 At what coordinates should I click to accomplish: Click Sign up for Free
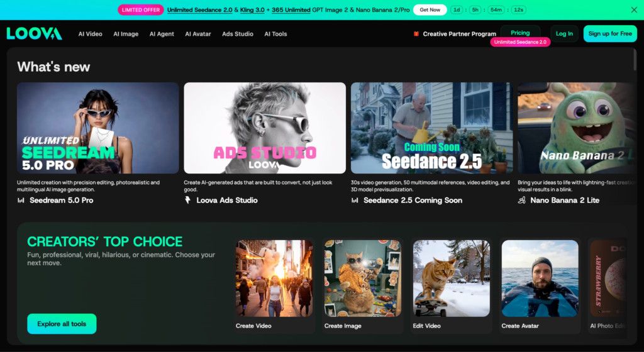click(x=610, y=34)
